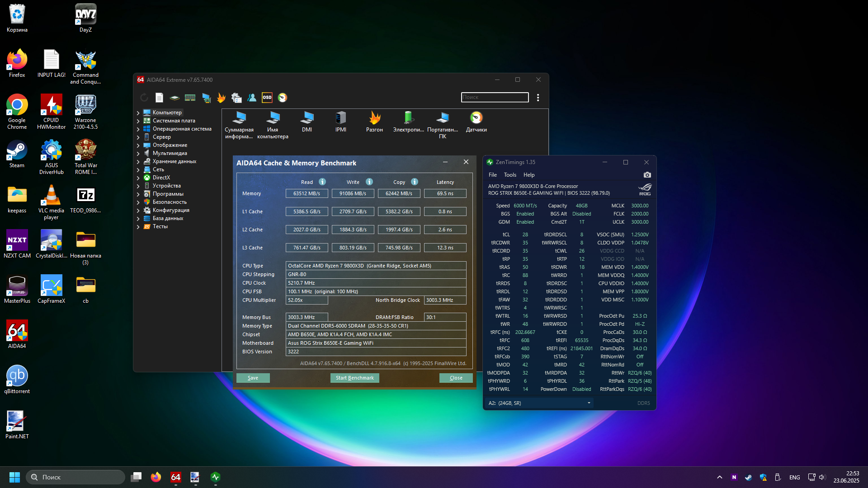Click the gauge sensor toolbar icon

[x=283, y=98]
